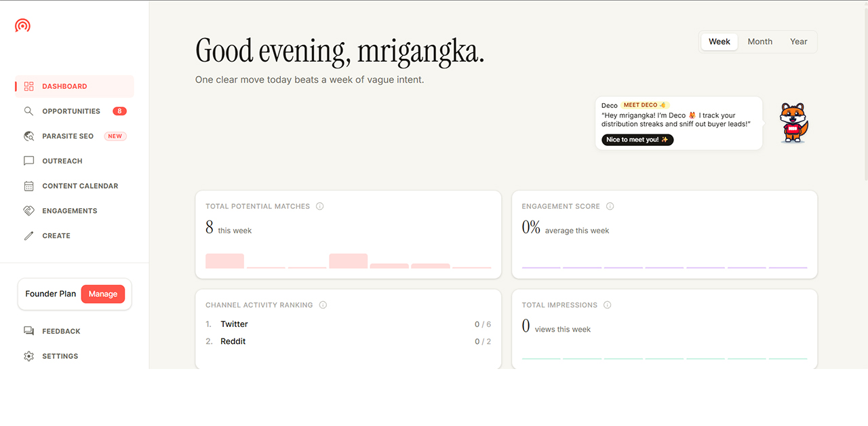868x426 pixels.
Task: Show info for Channel Activity Ranking
Action: point(323,305)
